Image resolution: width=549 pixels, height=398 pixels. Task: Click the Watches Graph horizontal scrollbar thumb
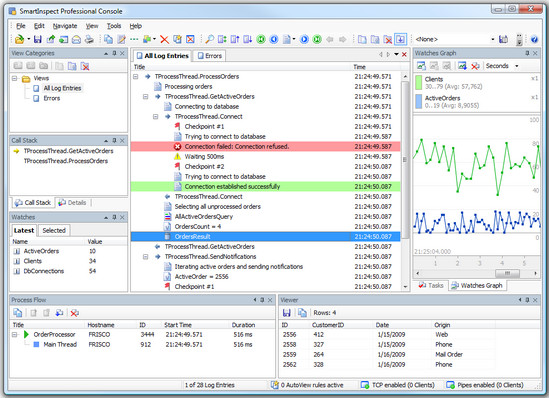point(507,273)
